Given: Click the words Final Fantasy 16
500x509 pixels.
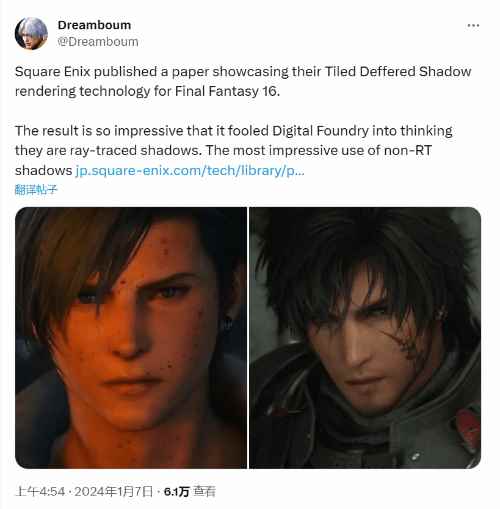Looking at the screenshot, I should coord(227,91).
